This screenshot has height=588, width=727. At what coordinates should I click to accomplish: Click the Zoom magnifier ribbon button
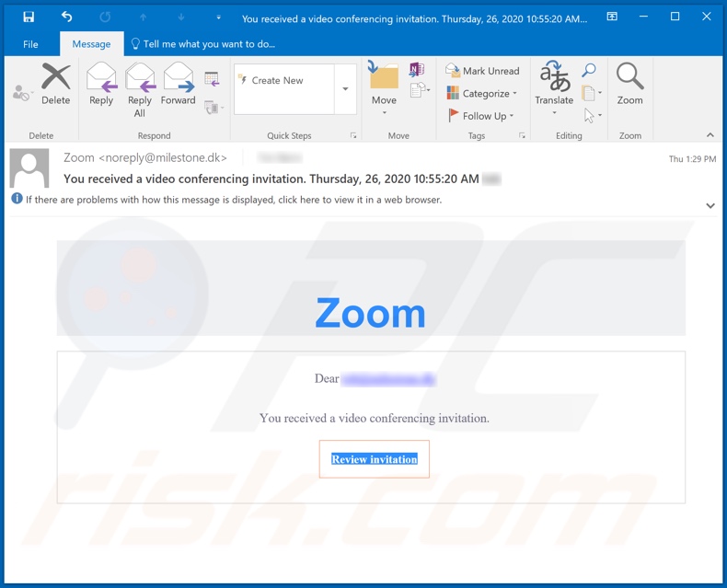629,84
